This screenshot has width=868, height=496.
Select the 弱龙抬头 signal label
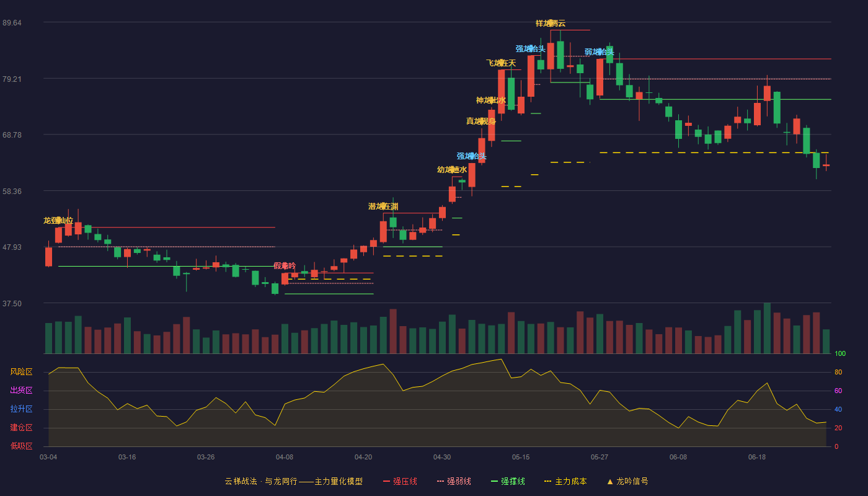coord(600,52)
